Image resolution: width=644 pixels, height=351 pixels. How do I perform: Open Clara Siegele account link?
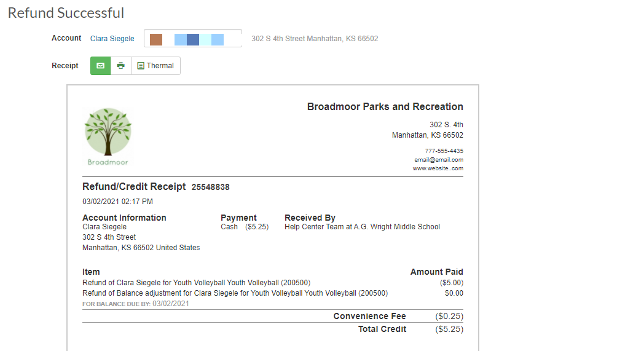112,39
